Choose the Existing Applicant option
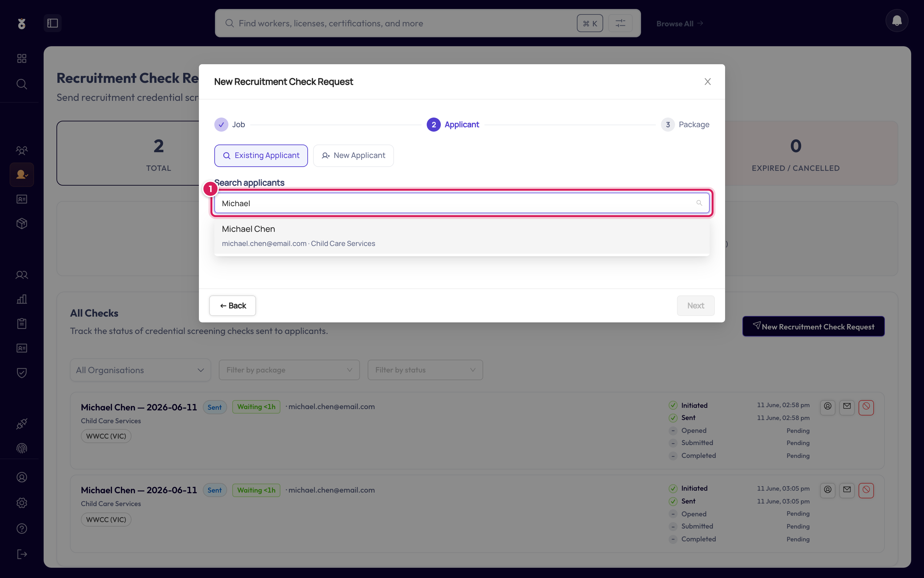This screenshot has width=924, height=578. point(261,156)
